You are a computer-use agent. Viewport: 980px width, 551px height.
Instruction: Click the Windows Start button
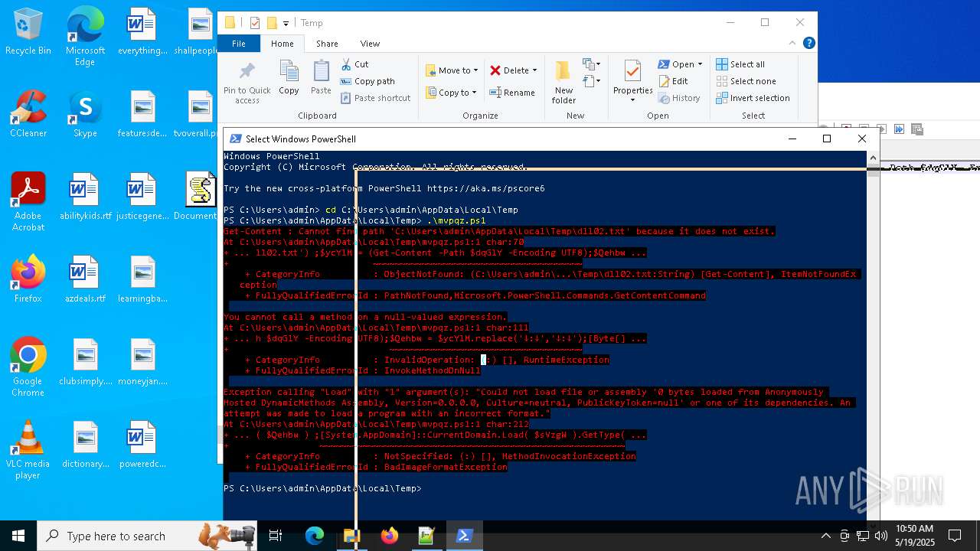[x=18, y=536]
